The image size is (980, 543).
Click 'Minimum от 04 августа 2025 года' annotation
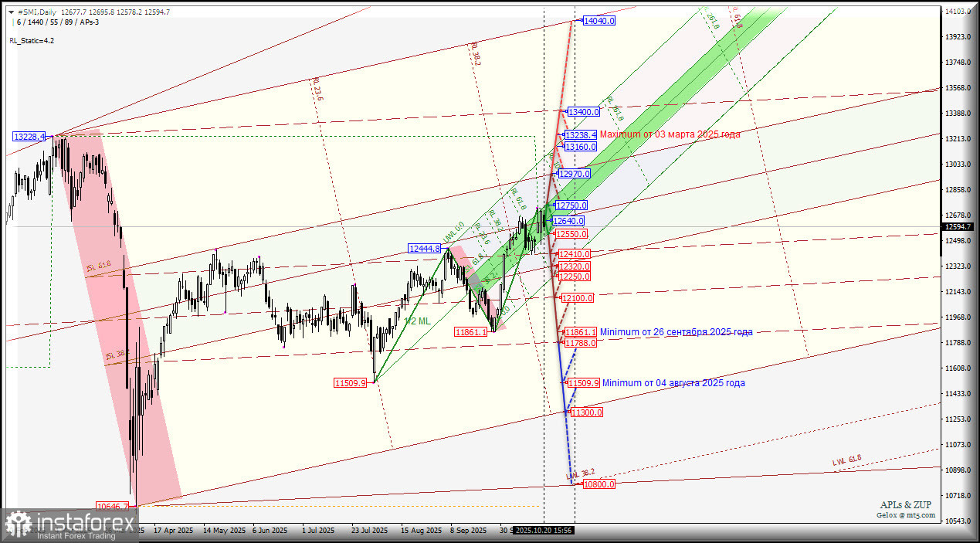point(673,383)
